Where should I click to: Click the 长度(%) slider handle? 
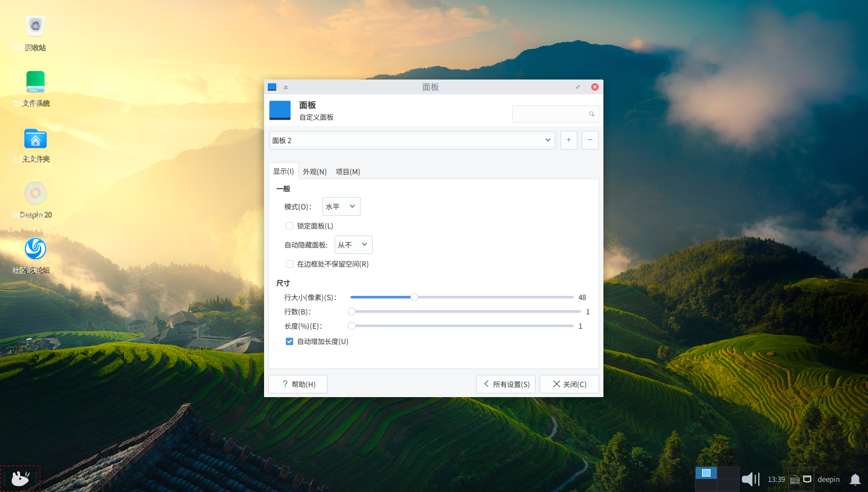tap(352, 326)
